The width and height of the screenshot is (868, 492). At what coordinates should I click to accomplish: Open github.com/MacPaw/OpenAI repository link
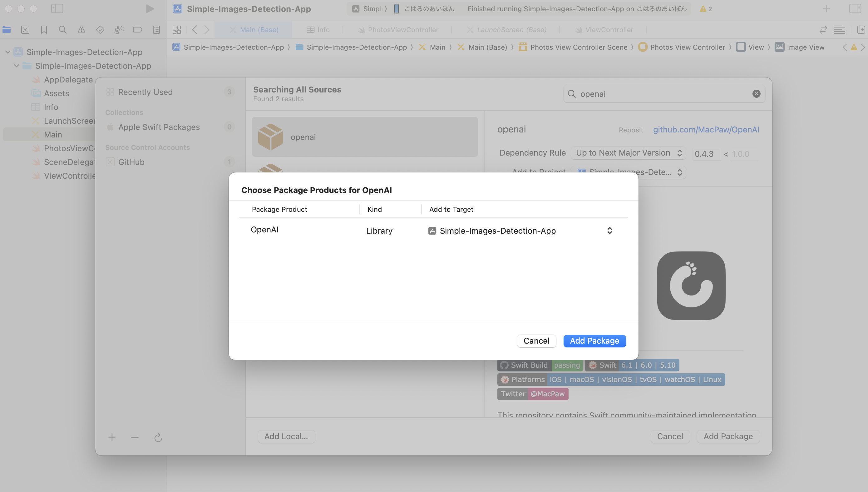[706, 130]
